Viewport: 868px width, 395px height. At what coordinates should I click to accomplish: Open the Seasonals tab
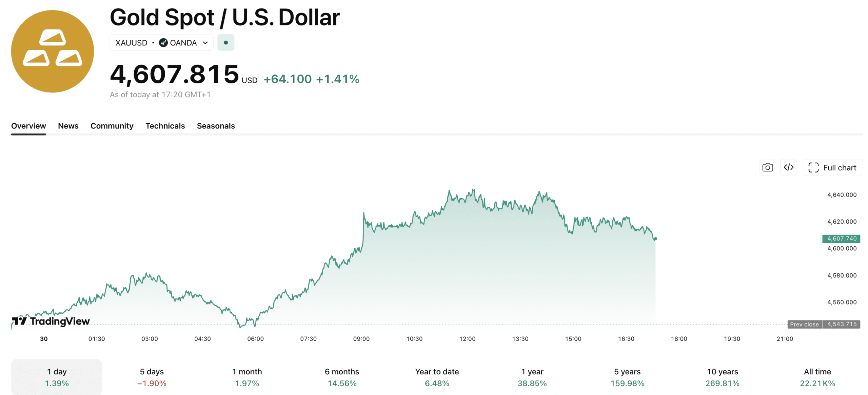tap(216, 126)
